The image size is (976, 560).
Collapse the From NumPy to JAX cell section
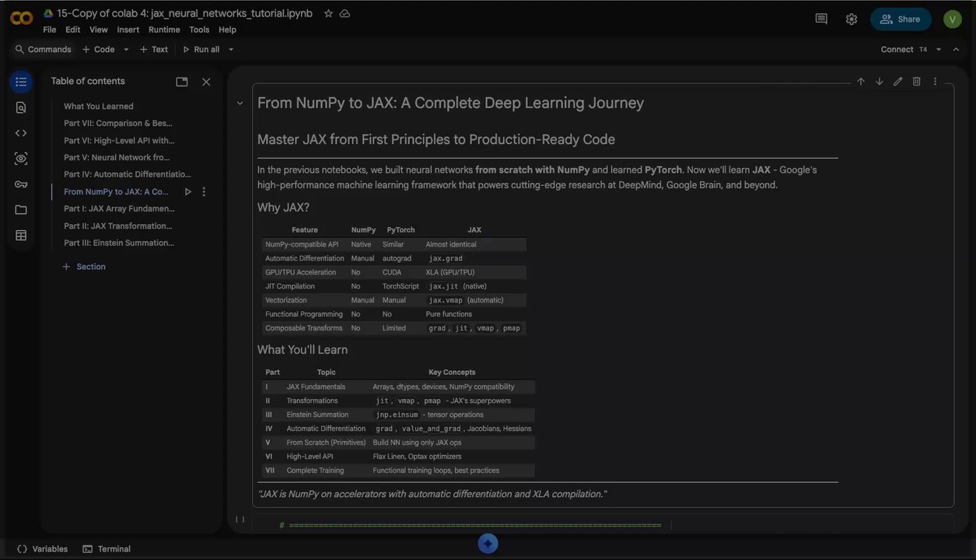click(240, 103)
